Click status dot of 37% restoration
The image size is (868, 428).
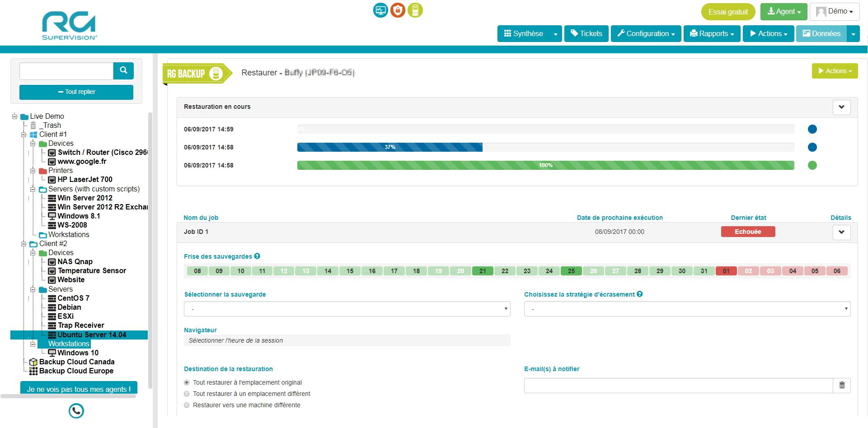[812, 147]
